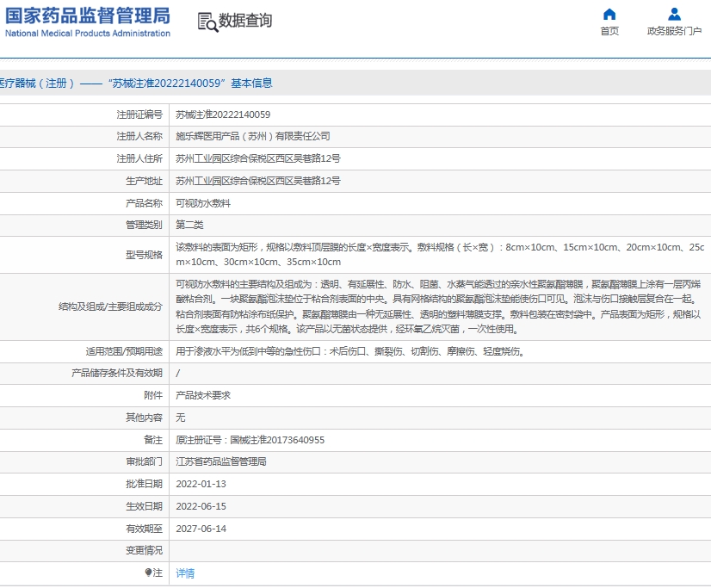This screenshot has height=588, width=711.
Task: Click the 附件 row label
Action: click(x=153, y=395)
